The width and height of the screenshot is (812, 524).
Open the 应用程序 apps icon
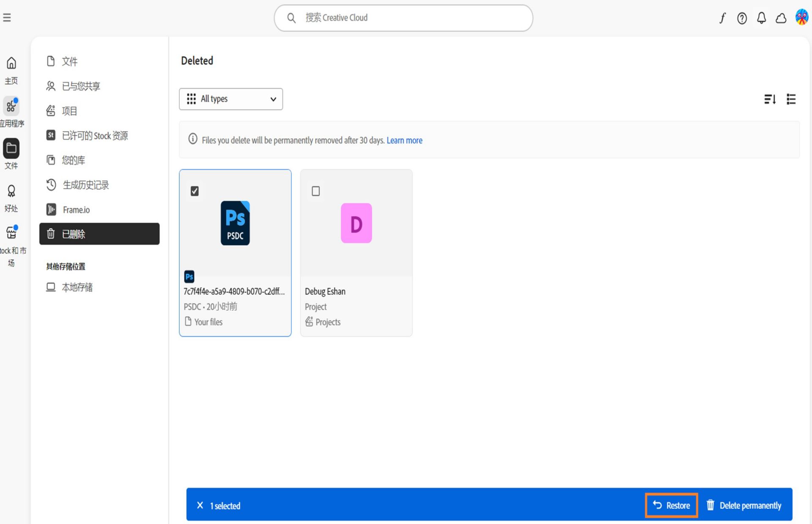[x=11, y=106]
